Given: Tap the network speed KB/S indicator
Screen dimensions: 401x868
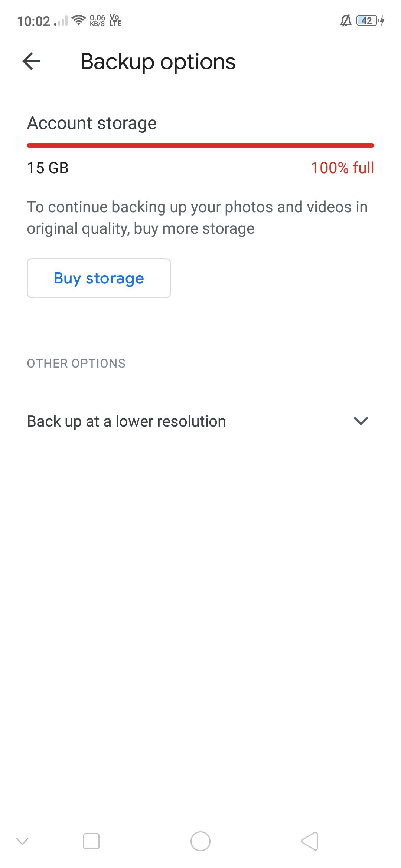Looking at the screenshot, I should point(97,20).
